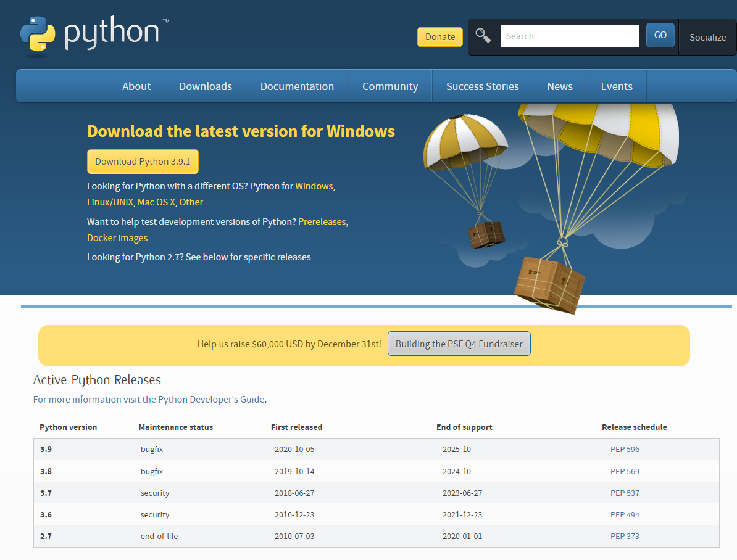
Task: Follow the Mac OS X link
Action: click(156, 202)
